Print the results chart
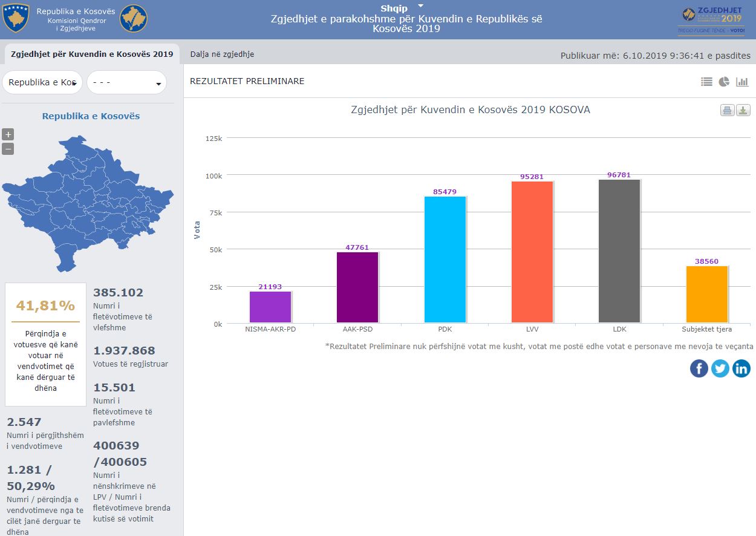Viewport: 756px width, 536px height. click(727, 110)
